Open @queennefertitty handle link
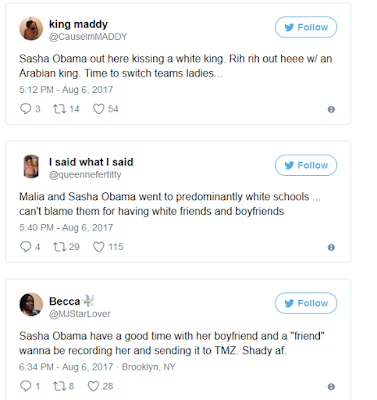 pyautogui.click(x=85, y=175)
